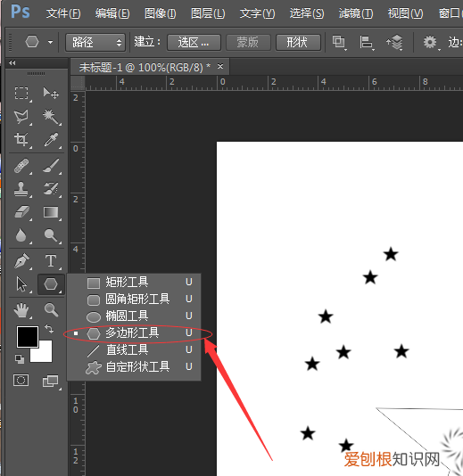Open the foreground black color swatch
This screenshot has width=463, height=476.
point(28,337)
